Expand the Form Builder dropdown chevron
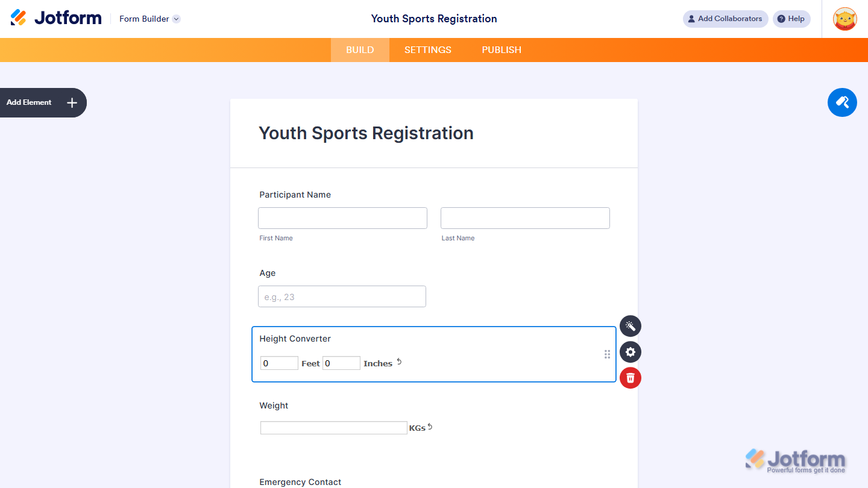Screen dimensions: 868x488 click(175, 19)
